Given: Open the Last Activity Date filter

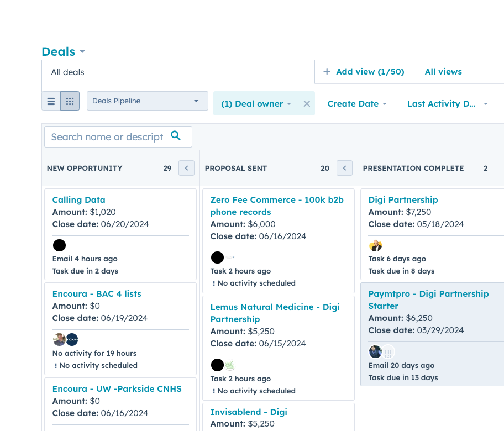Looking at the screenshot, I should [x=448, y=104].
